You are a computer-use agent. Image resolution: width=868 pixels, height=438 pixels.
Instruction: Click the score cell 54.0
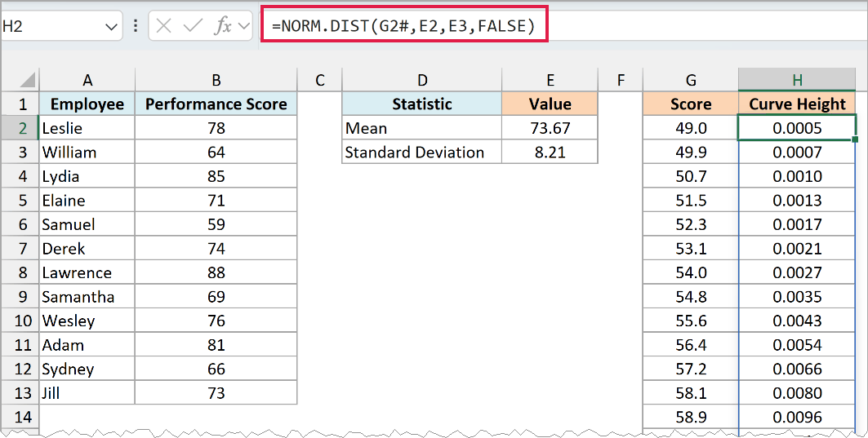tap(690, 272)
